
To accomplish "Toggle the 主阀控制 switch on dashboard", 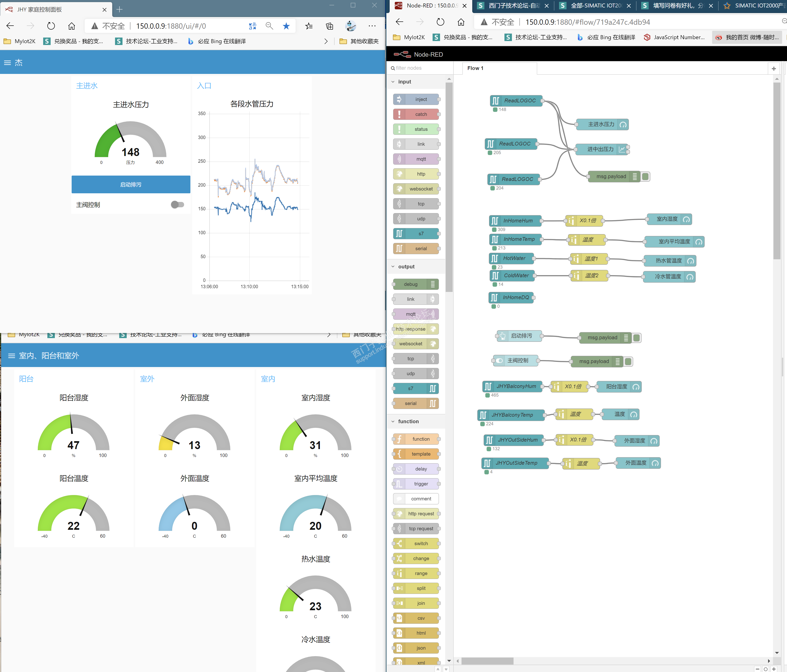I will point(177,205).
